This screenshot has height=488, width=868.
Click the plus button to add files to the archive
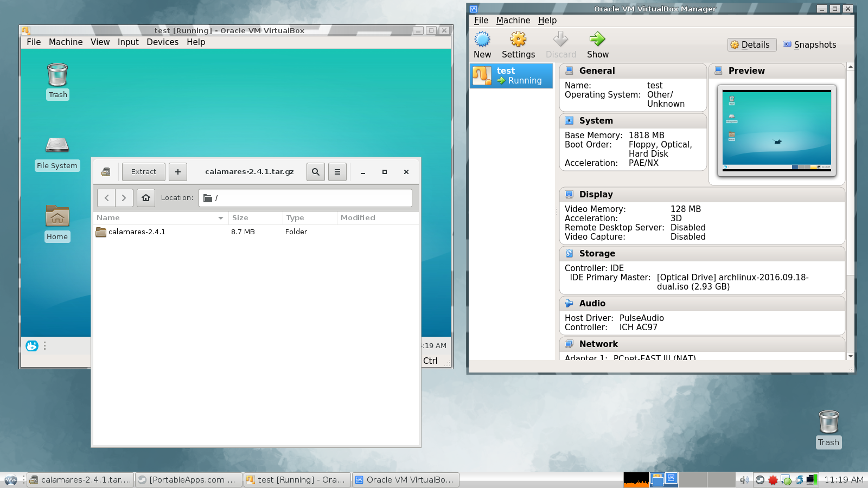[x=178, y=172]
